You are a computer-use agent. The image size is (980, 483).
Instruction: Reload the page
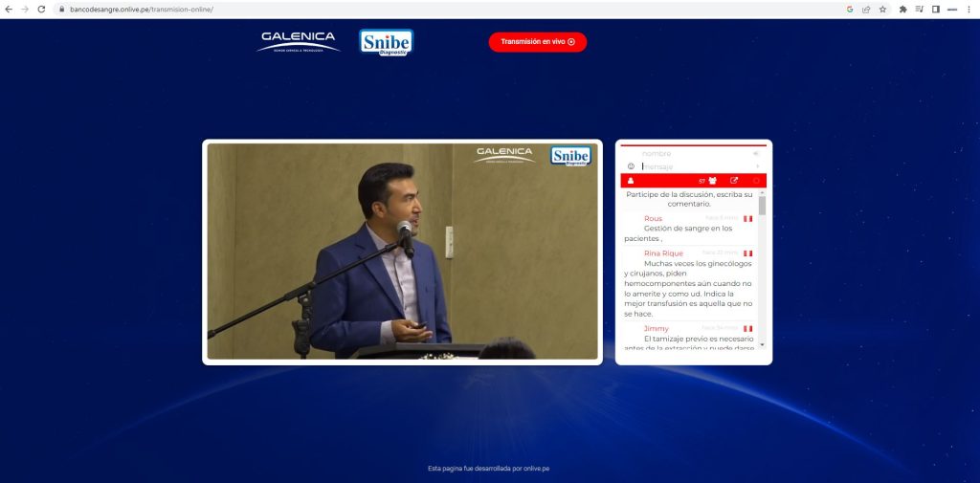[41, 9]
